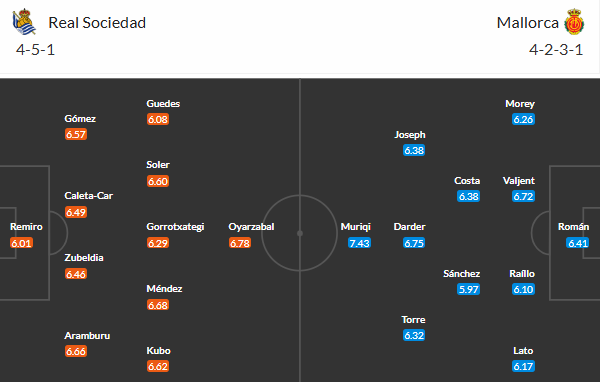
Task: Open player Gorrotxategi's name
Action: click(175, 227)
